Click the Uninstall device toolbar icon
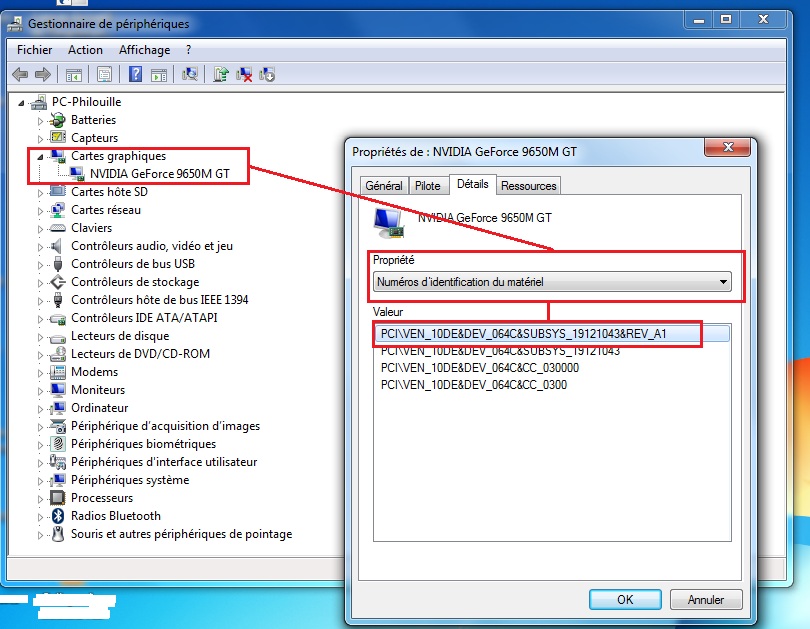810x629 pixels. [244, 75]
